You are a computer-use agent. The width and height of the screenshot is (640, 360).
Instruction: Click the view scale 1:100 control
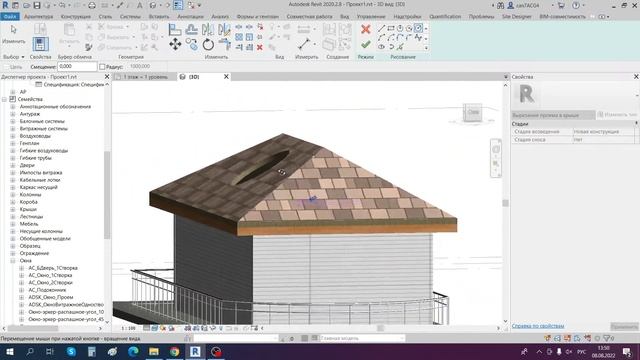tap(129, 328)
